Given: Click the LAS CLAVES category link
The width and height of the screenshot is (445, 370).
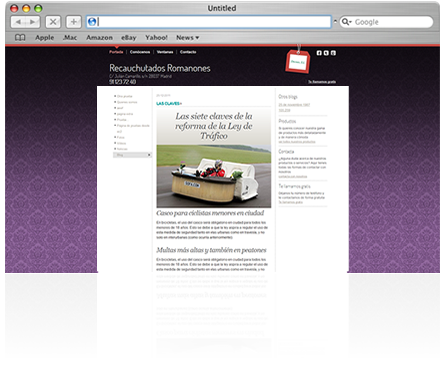Looking at the screenshot, I should pos(169,103).
